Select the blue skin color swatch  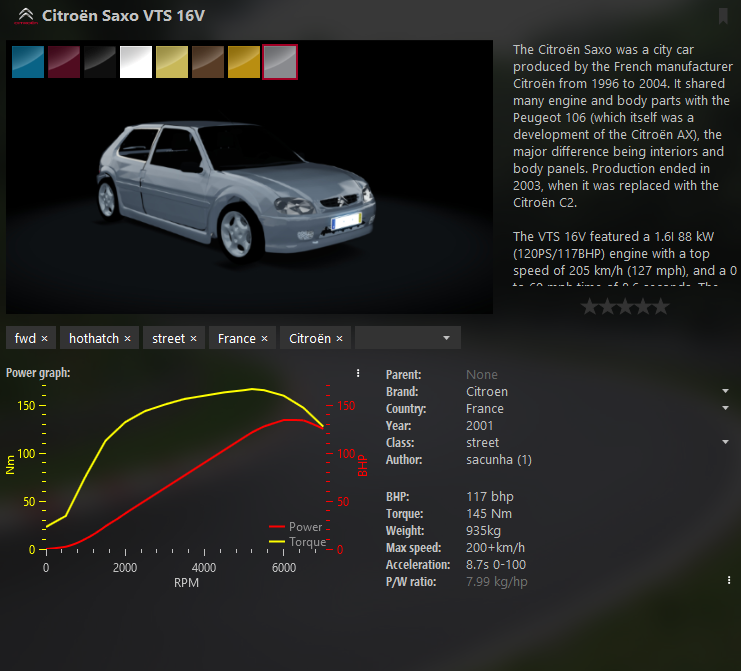[x=28, y=62]
